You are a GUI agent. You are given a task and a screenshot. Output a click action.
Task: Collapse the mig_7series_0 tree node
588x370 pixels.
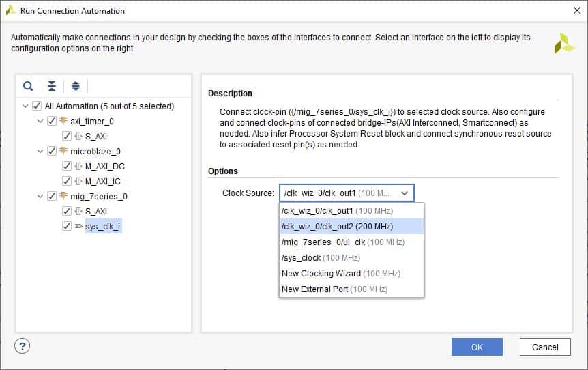(40, 196)
